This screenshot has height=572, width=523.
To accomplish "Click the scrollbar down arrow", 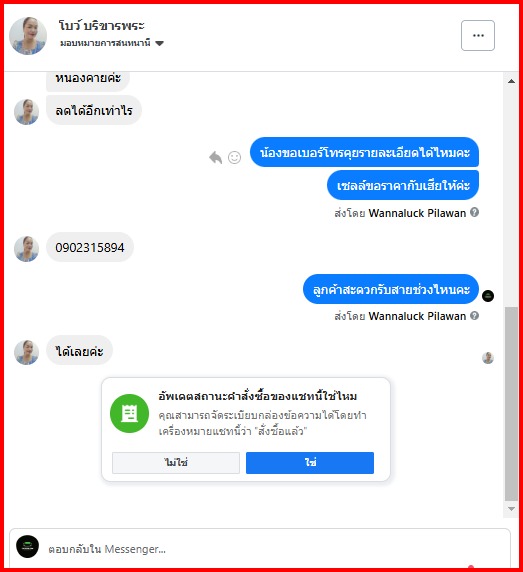I will [x=511, y=509].
